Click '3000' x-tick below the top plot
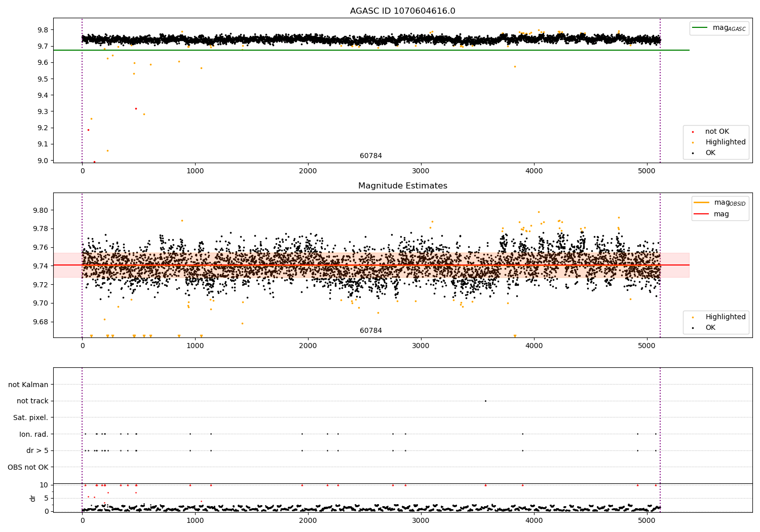 pos(421,171)
